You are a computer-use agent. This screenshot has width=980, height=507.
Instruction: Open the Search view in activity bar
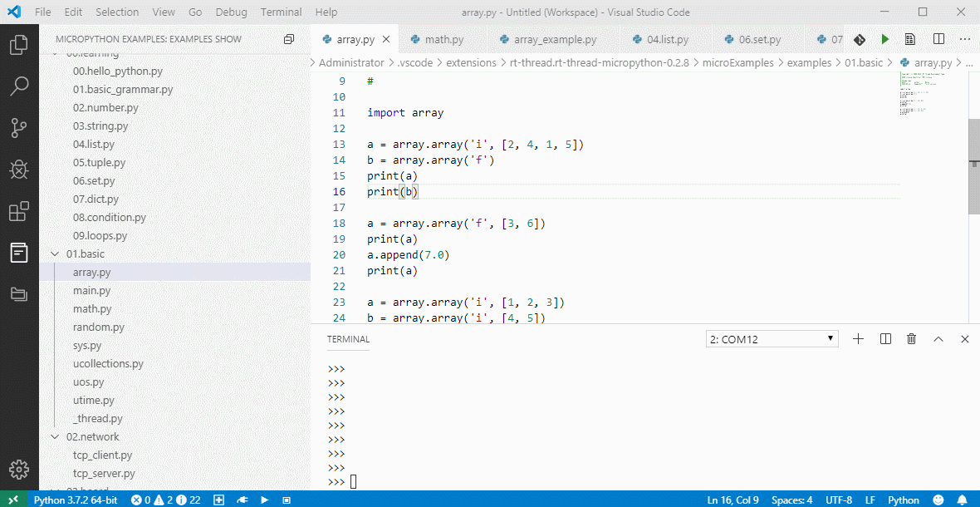19,86
